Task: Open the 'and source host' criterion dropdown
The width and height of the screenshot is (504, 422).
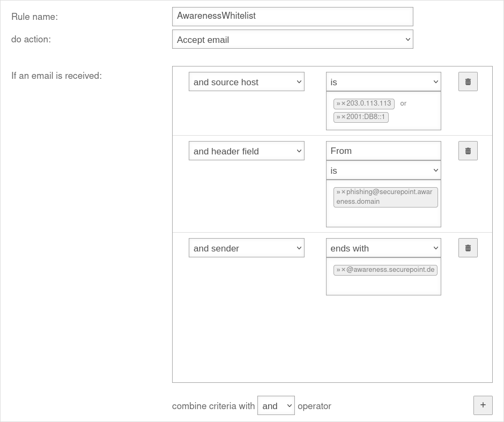Action: 246,82
